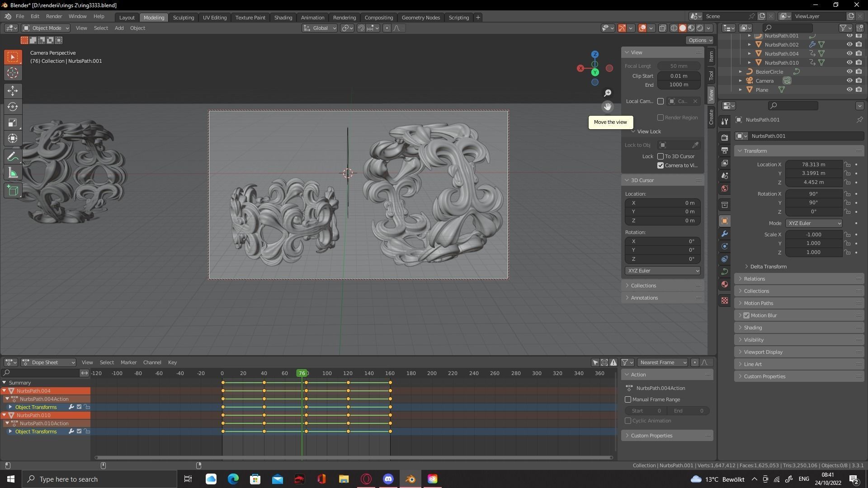Viewport: 868px width, 488px height.
Task: Expand the Relations panel
Action: pyautogui.click(x=799, y=279)
